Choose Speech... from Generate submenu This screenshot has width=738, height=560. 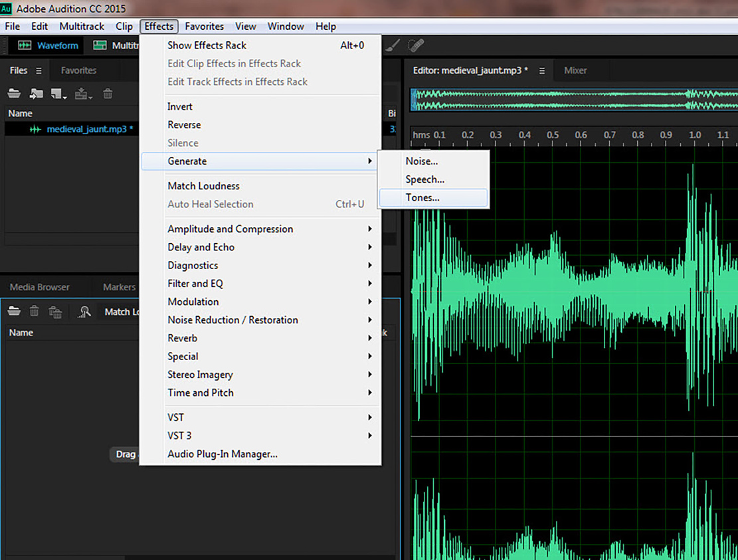pos(434,179)
